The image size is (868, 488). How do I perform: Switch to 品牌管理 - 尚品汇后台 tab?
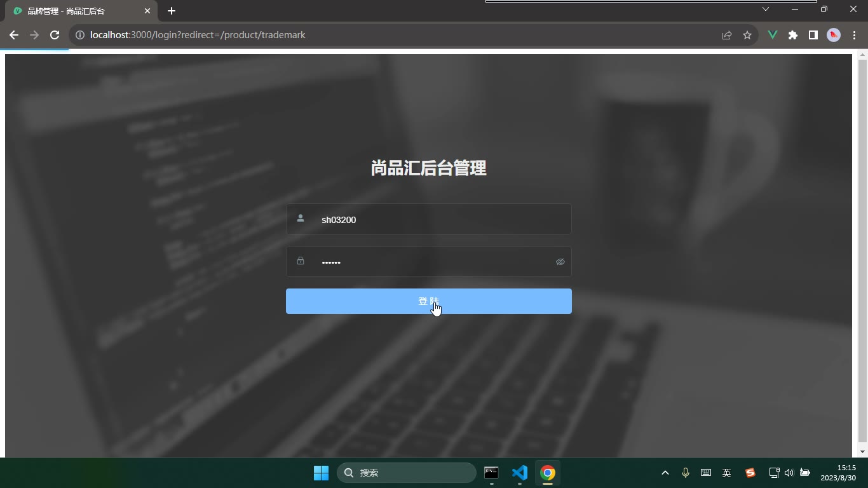click(x=82, y=11)
